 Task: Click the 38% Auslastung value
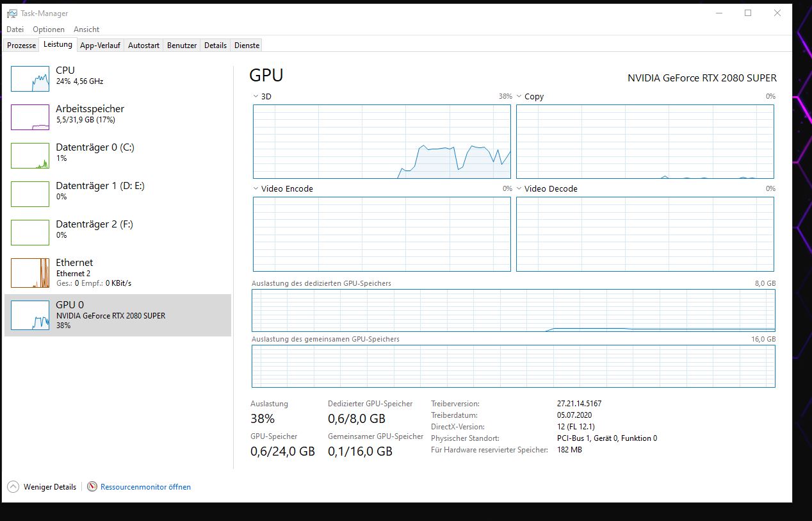[263, 419]
